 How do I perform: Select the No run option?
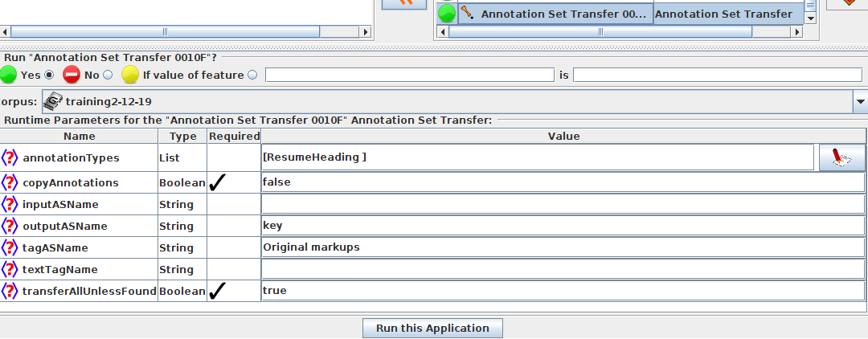pyautogui.click(x=108, y=75)
